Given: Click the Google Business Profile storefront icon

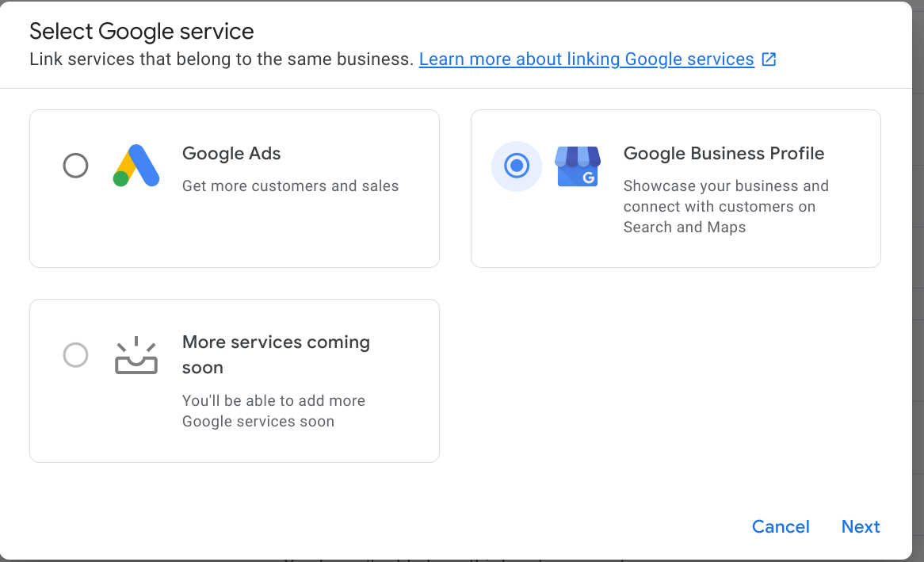Looking at the screenshot, I should tap(579, 166).
